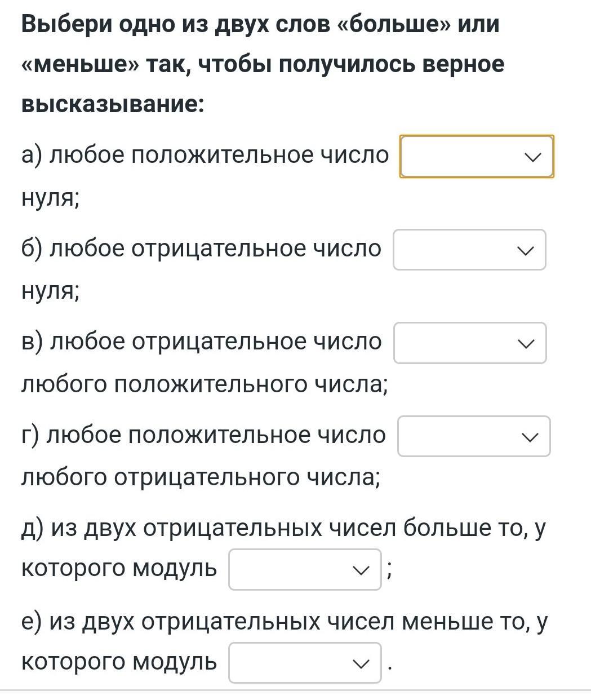The width and height of the screenshot is (591, 700).
Task: Click the chevron arrow in the а) dropdown
Action: pos(532,157)
